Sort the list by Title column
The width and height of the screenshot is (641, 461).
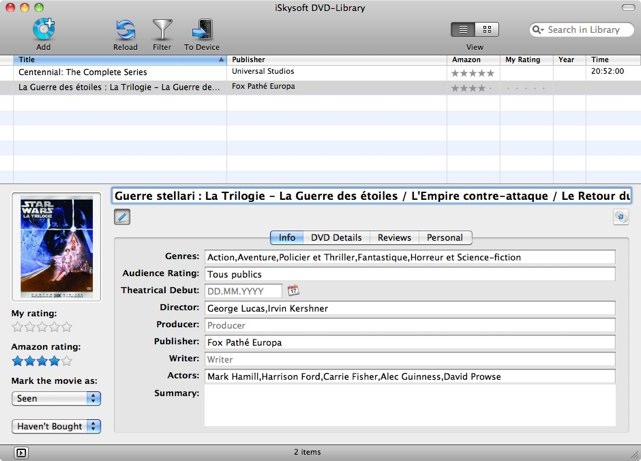(120, 60)
